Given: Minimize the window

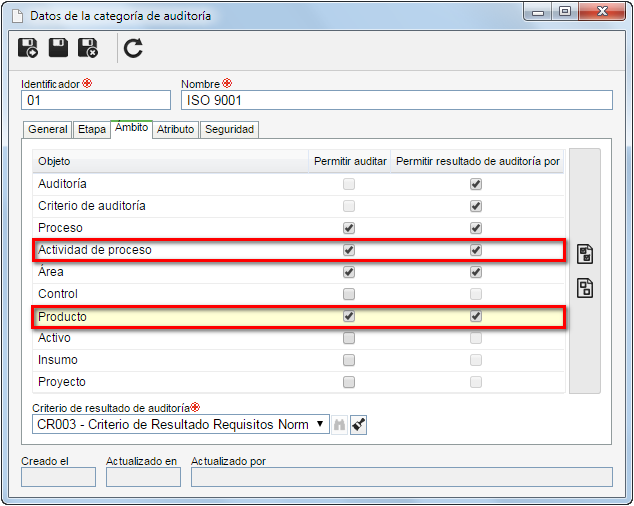Looking at the screenshot, I should pyautogui.click(x=538, y=11).
